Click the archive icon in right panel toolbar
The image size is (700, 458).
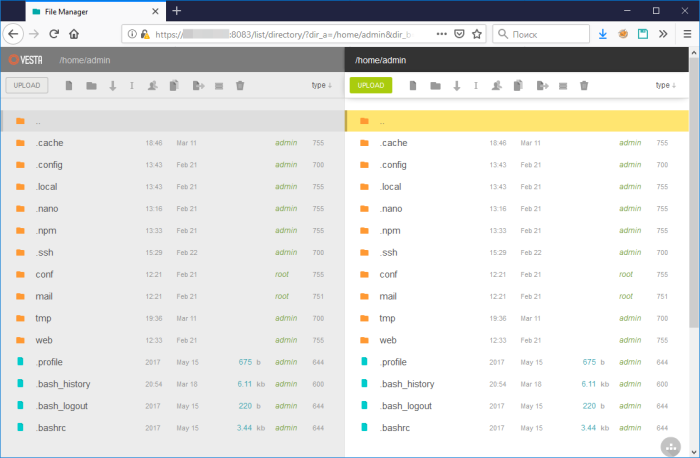click(x=563, y=86)
